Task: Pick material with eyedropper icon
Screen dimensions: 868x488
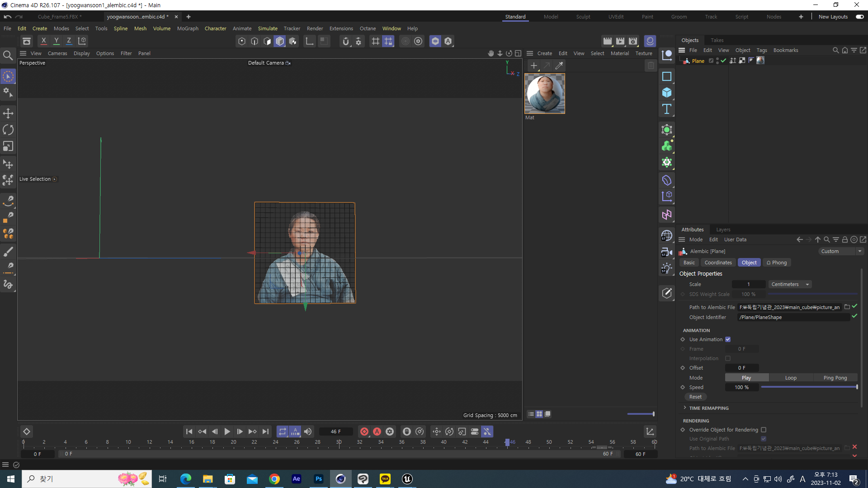Action: (559, 66)
